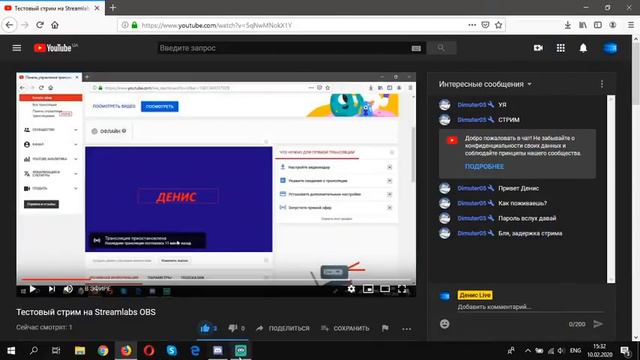
Task: Toggle theater mode in the player
Action: (x=385, y=289)
